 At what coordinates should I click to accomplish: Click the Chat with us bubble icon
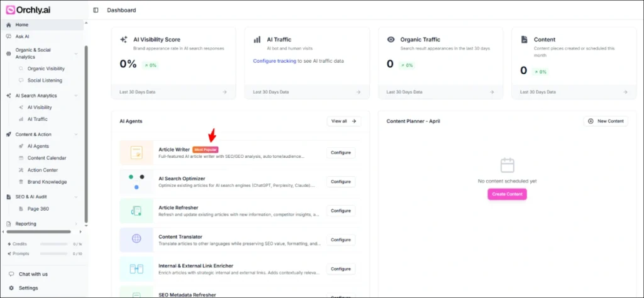pyautogui.click(x=11, y=273)
